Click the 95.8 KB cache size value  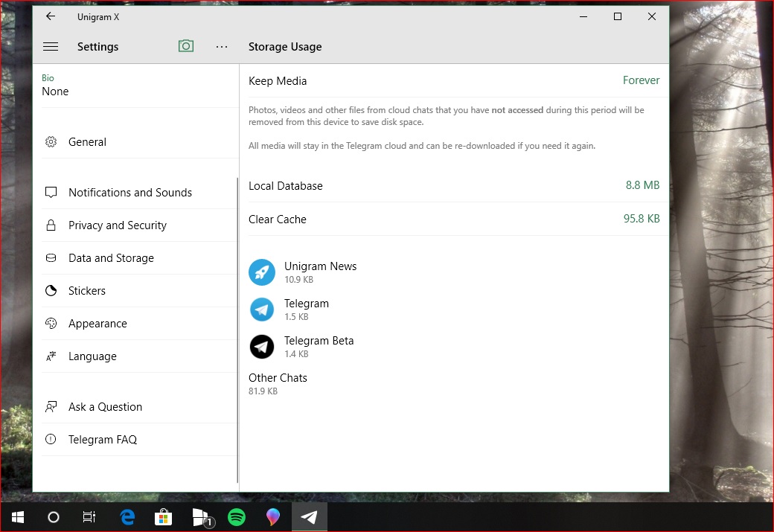(642, 219)
